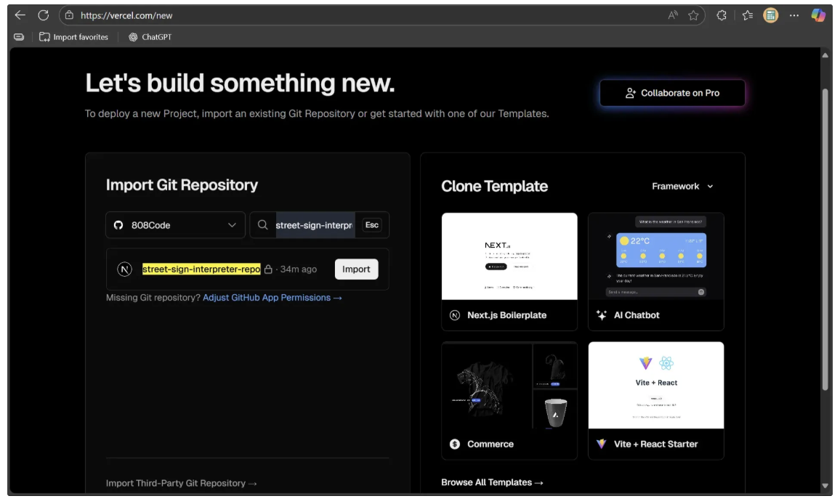Click the private lock icon beside repo name
840x504 pixels.
[268, 269]
